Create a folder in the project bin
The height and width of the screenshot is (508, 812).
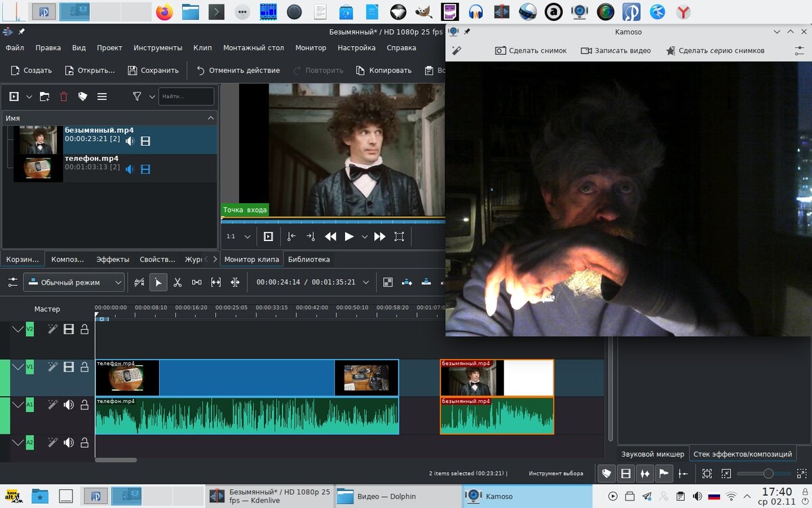tap(45, 97)
